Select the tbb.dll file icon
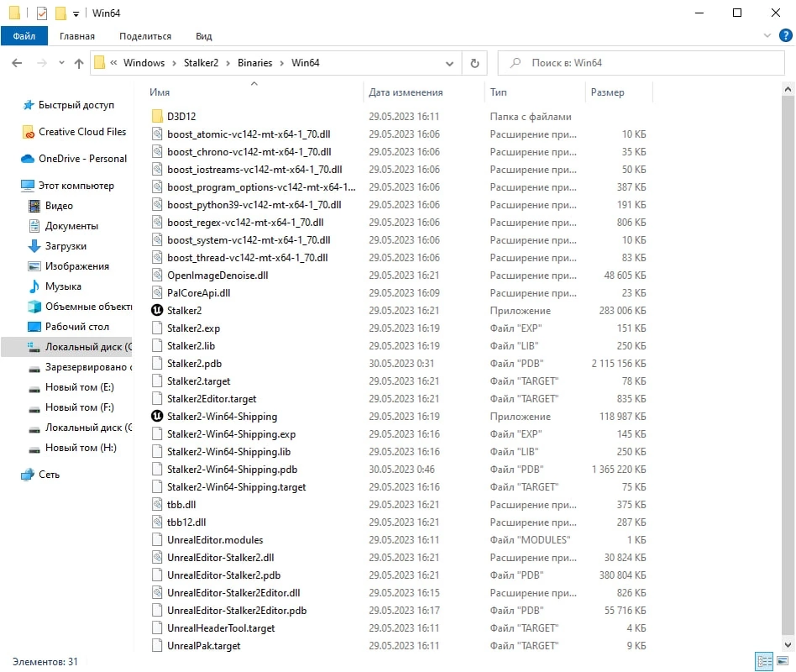 click(x=157, y=505)
